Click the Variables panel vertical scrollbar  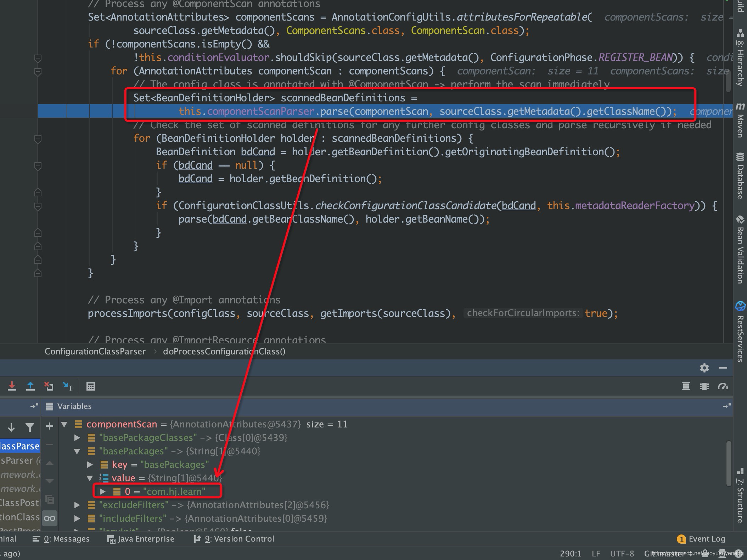click(x=729, y=463)
